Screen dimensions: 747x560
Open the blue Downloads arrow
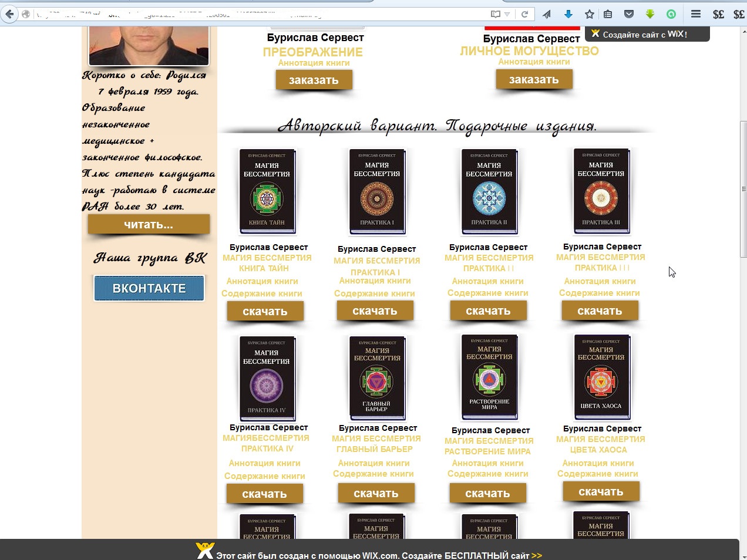point(568,14)
